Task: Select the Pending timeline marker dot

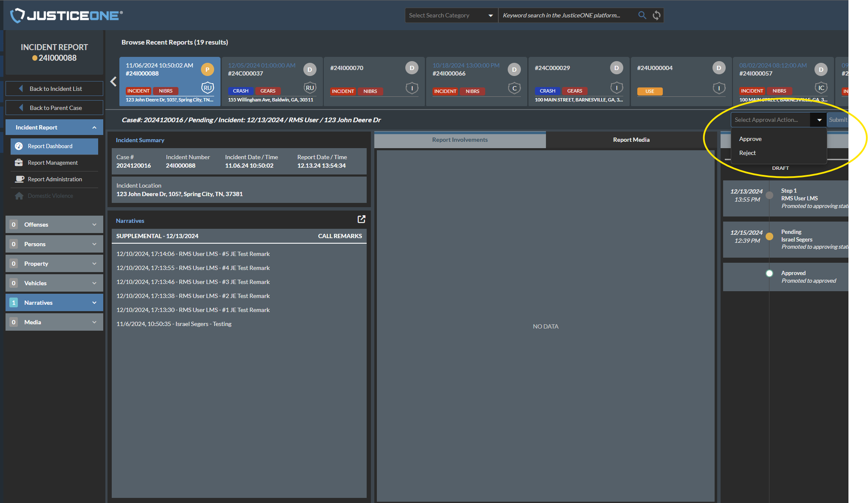Action: point(769,236)
